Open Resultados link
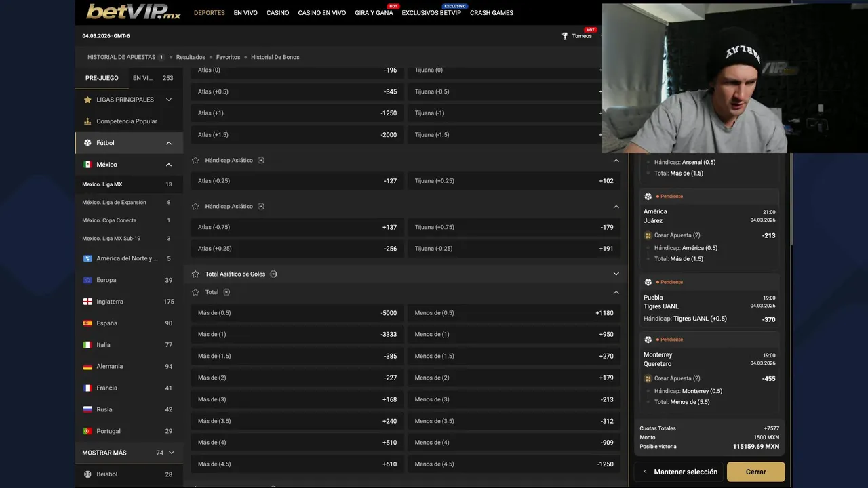Image resolution: width=868 pixels, height=488 pixels. click(x=191, y=57)
